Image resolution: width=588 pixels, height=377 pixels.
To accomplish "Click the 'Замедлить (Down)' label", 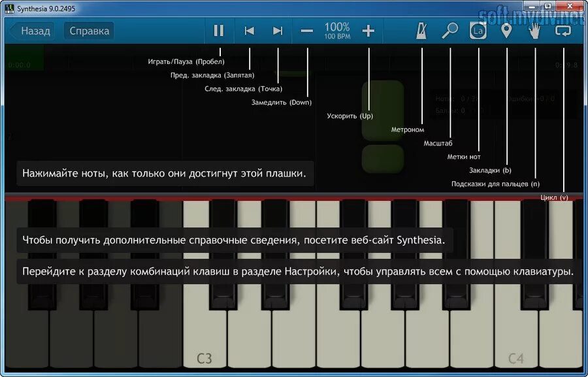I will pyautogui.click(x=281, y=103).
